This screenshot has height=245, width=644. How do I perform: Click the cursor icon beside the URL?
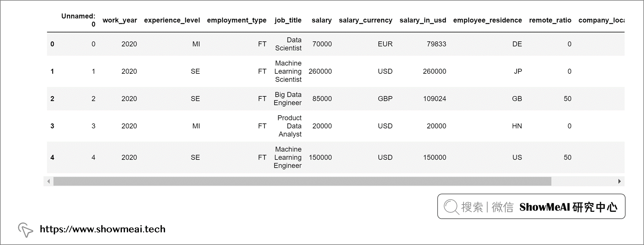click(25, 230)
